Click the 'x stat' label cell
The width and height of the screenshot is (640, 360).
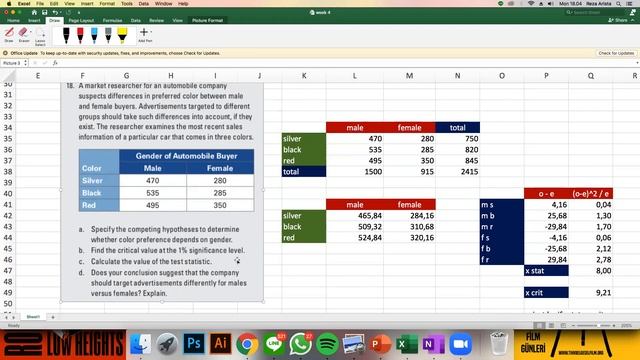546,271
